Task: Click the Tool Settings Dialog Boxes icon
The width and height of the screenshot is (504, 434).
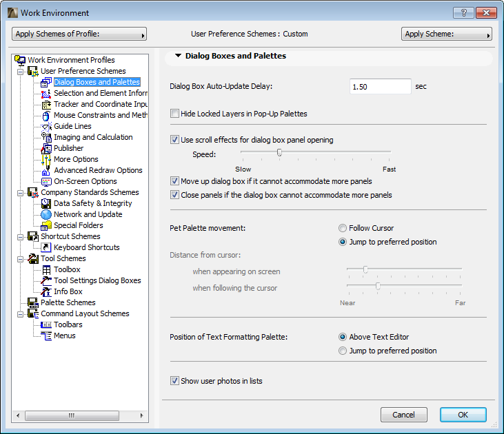Action: 46,280
